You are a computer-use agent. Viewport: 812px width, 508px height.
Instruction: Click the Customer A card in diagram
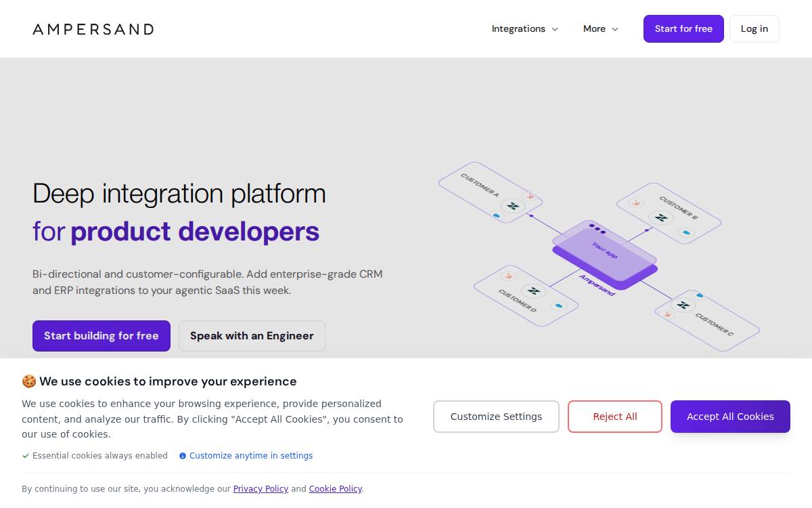click(x=491, y=192)
